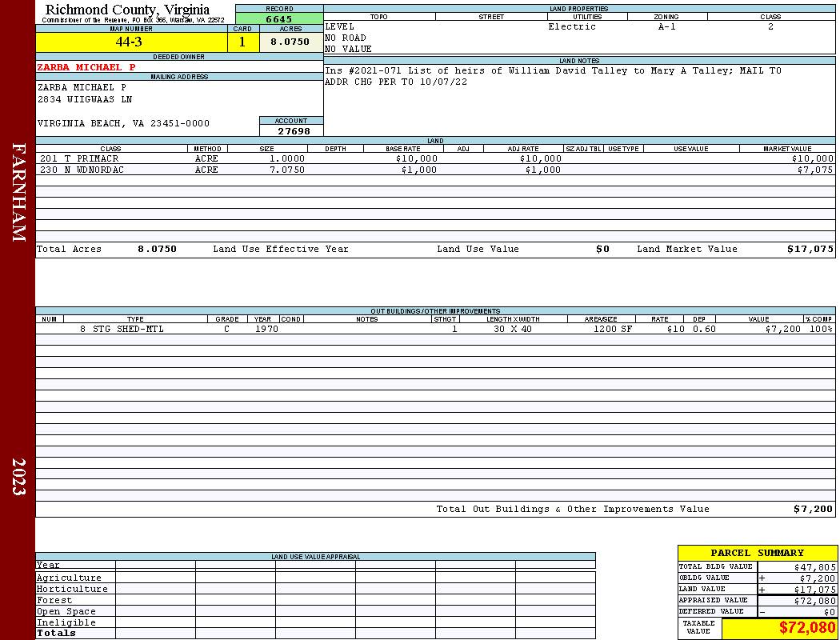
Task: Select Land Market Value $17,075
Action: (x=810, y=249)
